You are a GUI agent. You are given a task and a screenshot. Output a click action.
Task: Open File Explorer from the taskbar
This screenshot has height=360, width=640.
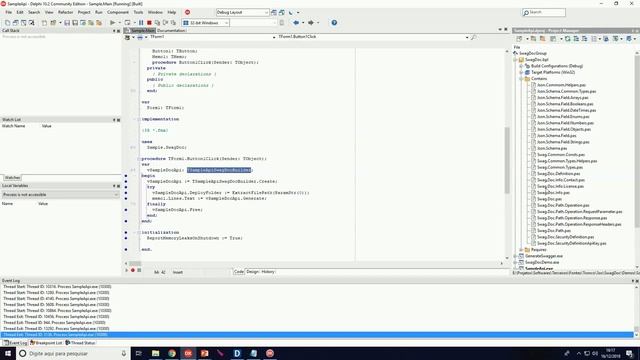(156, 353)
